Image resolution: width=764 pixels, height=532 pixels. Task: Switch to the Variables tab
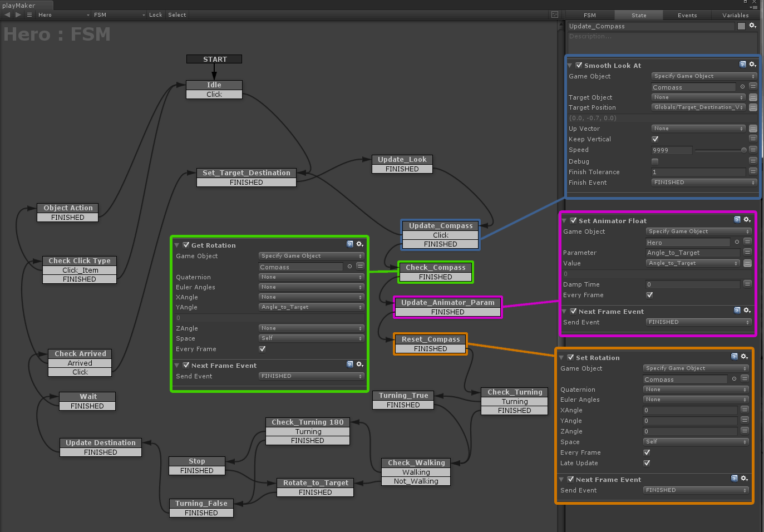736,15
